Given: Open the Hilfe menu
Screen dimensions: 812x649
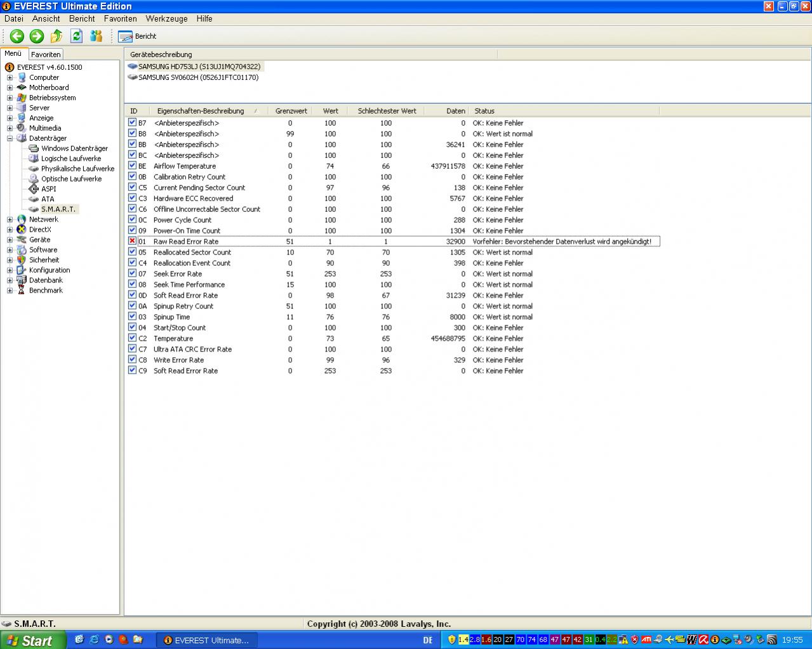Looking at the screenshot, I should click(204, 19).
